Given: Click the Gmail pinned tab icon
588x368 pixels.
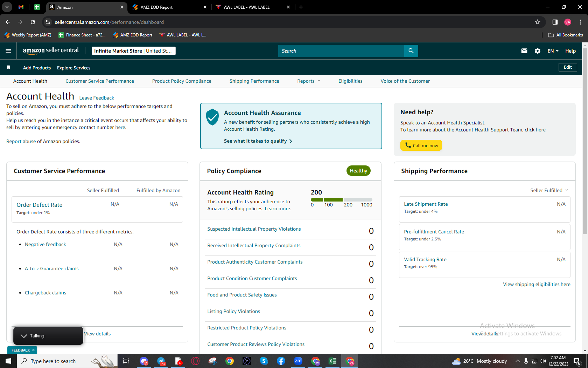Looking at the screenshot, I should pos(21,7).
